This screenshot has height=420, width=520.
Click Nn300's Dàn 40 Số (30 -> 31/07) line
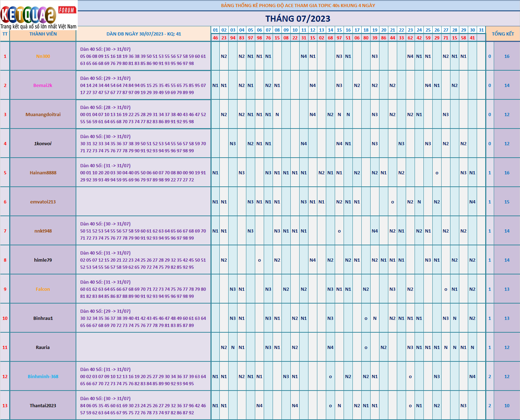(105, 49)
